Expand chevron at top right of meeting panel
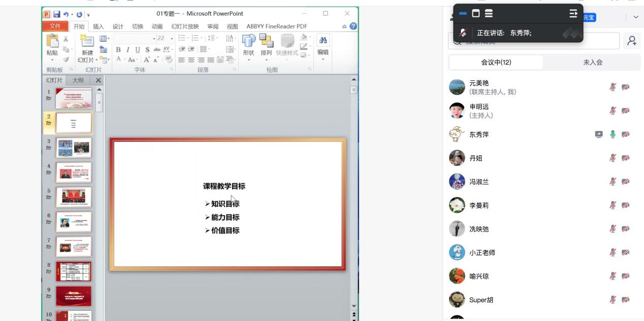644x321 pixels. (x=636, y=17)
